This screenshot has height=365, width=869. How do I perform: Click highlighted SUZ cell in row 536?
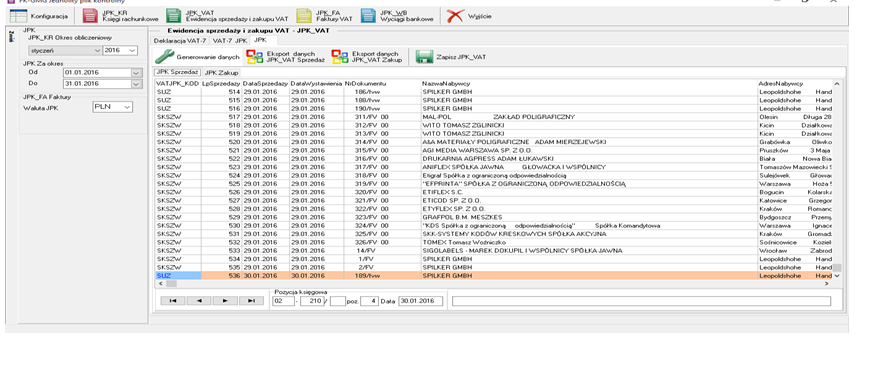click(x=178, y=276)
